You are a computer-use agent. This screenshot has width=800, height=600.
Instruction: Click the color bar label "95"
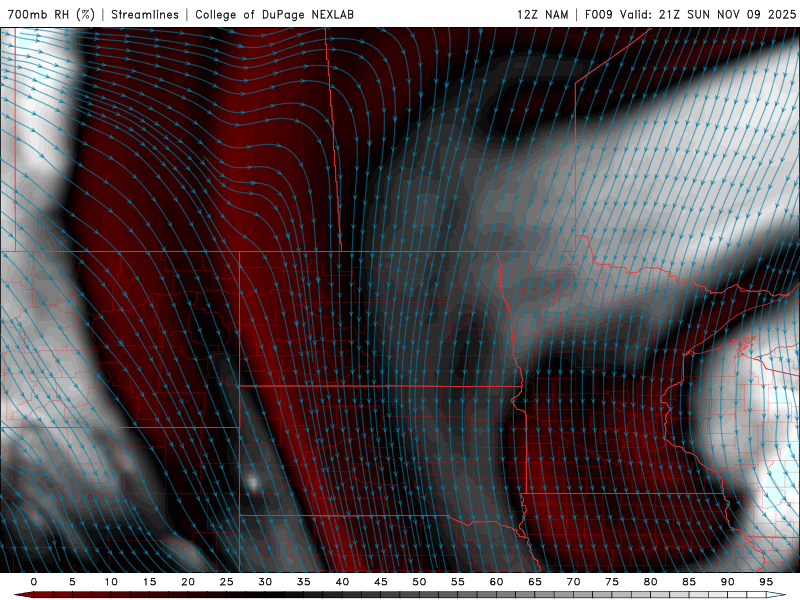pos(766,582)
